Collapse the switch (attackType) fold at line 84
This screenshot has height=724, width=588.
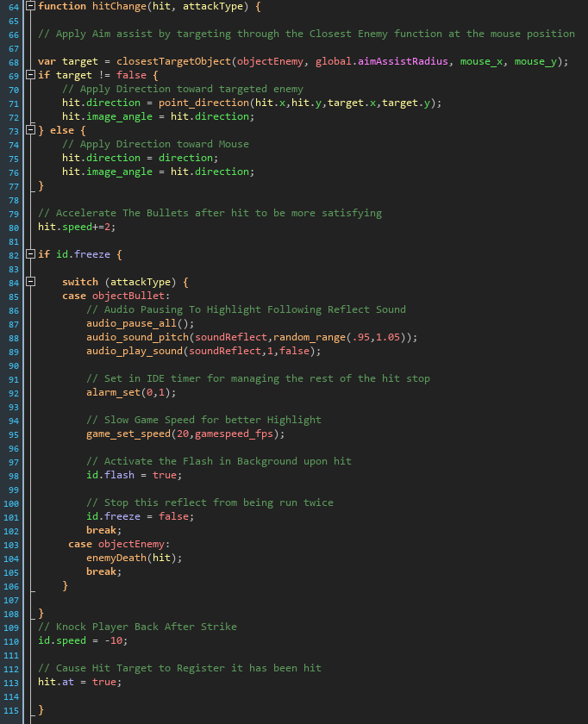point(30,282)
